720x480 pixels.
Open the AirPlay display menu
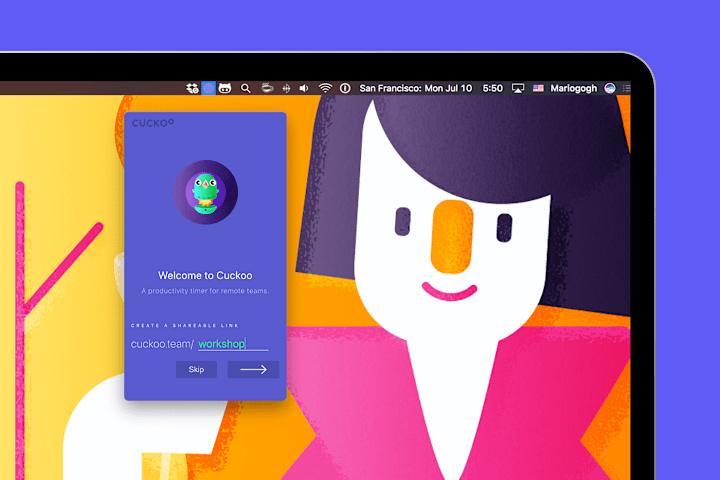(x=518, y=88)
